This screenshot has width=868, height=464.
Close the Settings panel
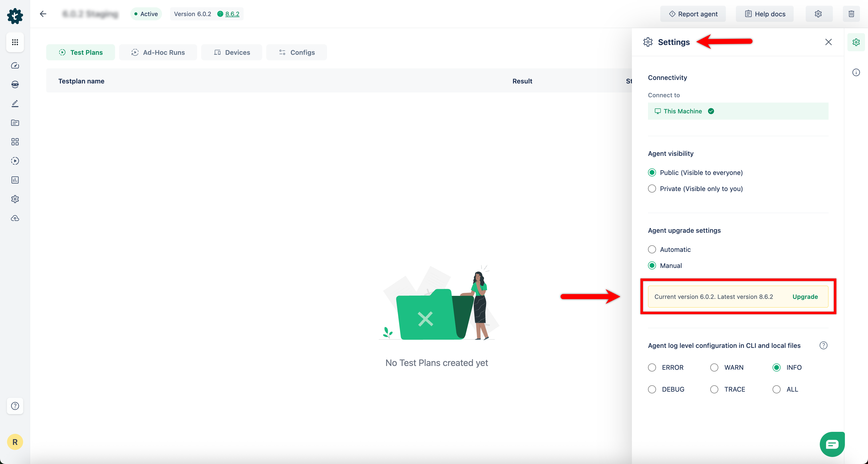[828, 42]
